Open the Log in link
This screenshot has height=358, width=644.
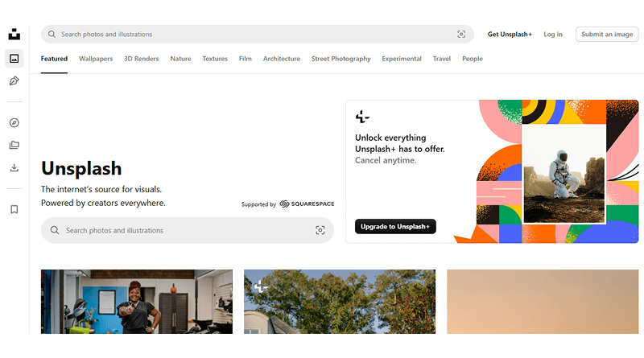(553, 34)
